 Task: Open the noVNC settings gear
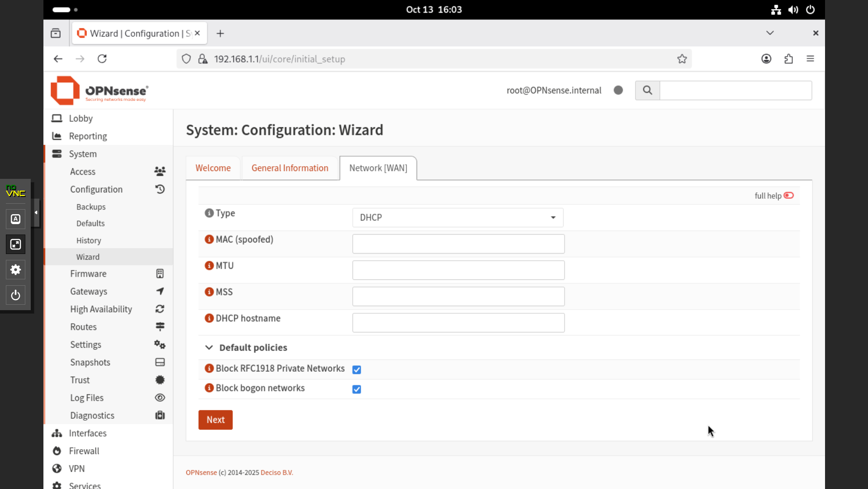15,270
